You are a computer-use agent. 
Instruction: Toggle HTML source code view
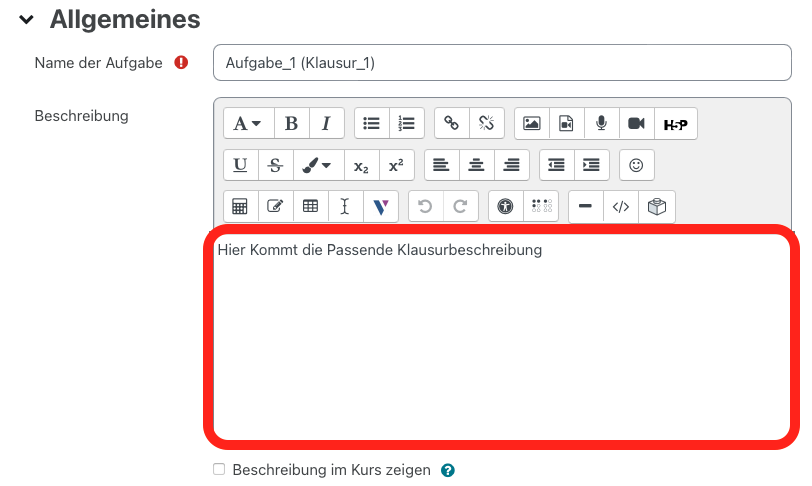[x=621, y=207]
